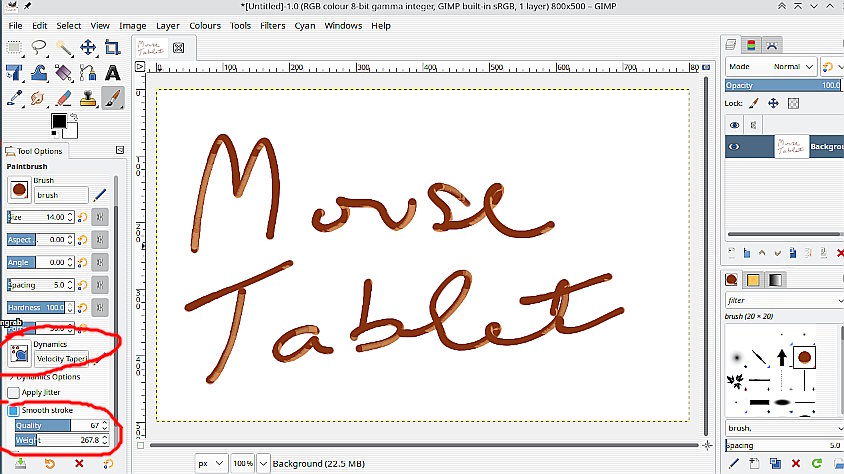Select the Paths tool
The height and width of the screenshot is (474, 844).
click(x=88, y=73)
